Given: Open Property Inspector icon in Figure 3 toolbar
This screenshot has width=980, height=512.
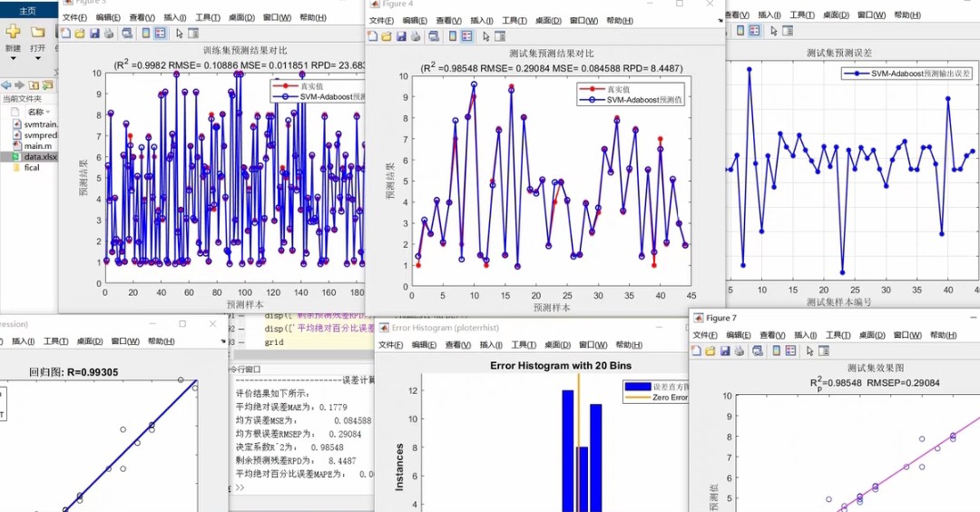Looking at the screenshot, I should point(193,33).
